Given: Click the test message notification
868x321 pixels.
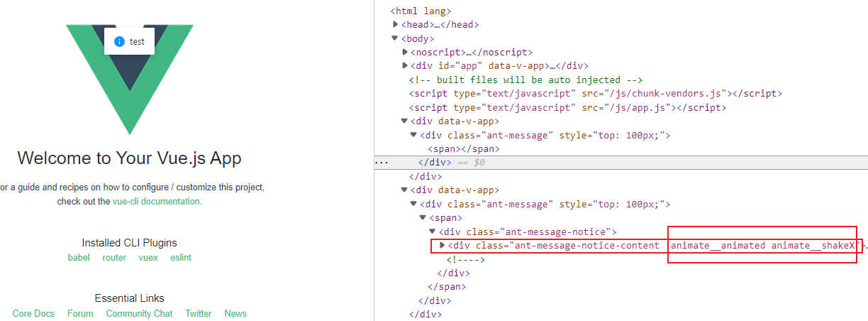Looking at the screenshot, I should pos(130,42).
